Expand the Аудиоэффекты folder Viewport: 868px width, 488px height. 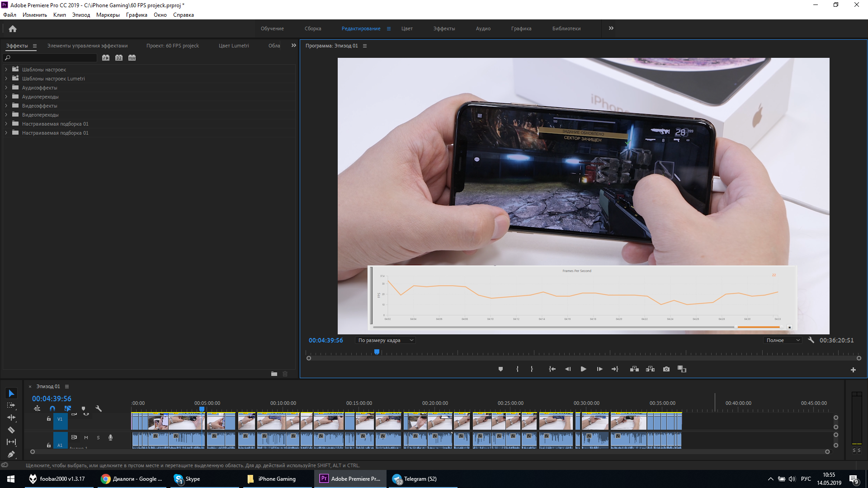tap(6, 88)
